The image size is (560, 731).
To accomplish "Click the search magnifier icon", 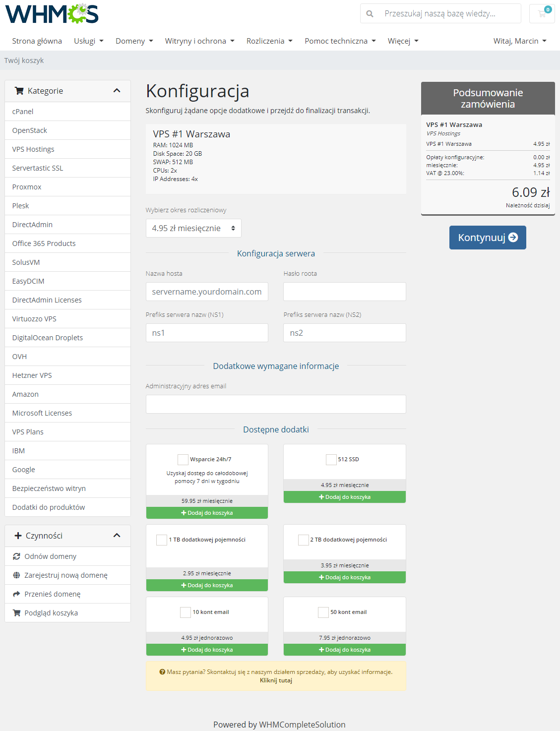I will tap(370, 13).
